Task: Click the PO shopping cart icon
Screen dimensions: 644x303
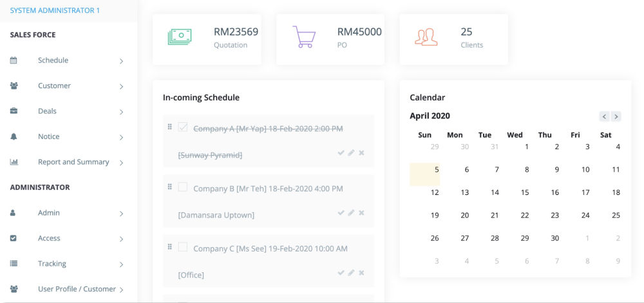Action: [x=303, y=37]
